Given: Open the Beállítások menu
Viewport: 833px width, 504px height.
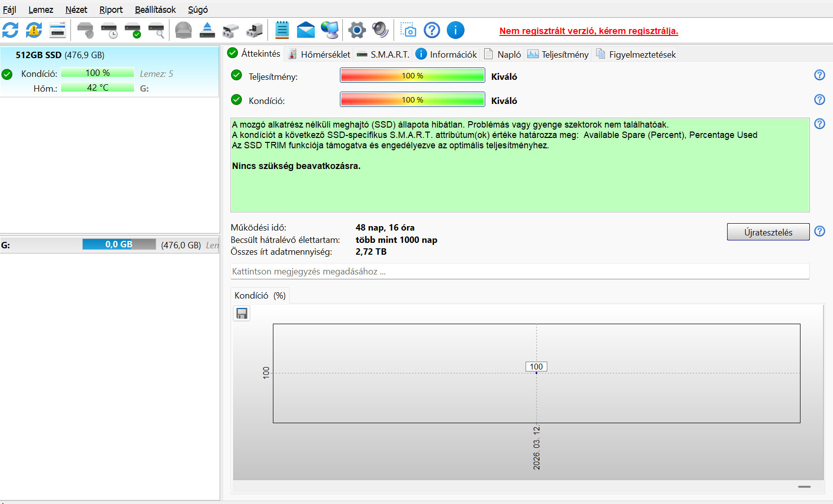Looking at the screenshot, I should coord(155,9).
